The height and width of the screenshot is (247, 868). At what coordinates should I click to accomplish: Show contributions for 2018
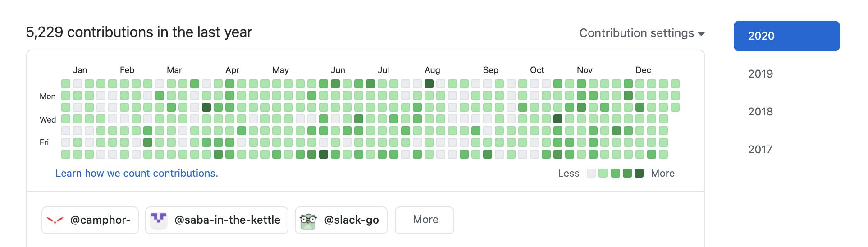coord(761,112)
